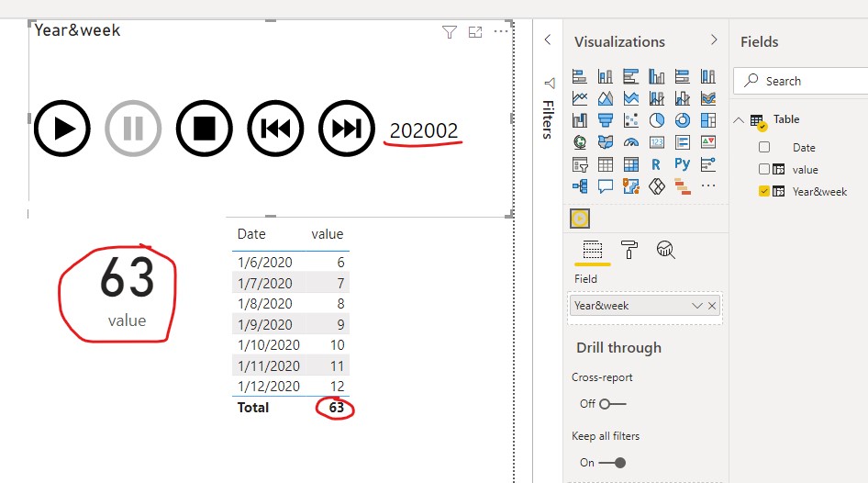Select the Python visual
This screenshot has width=868, height=483.
(682, 164)
